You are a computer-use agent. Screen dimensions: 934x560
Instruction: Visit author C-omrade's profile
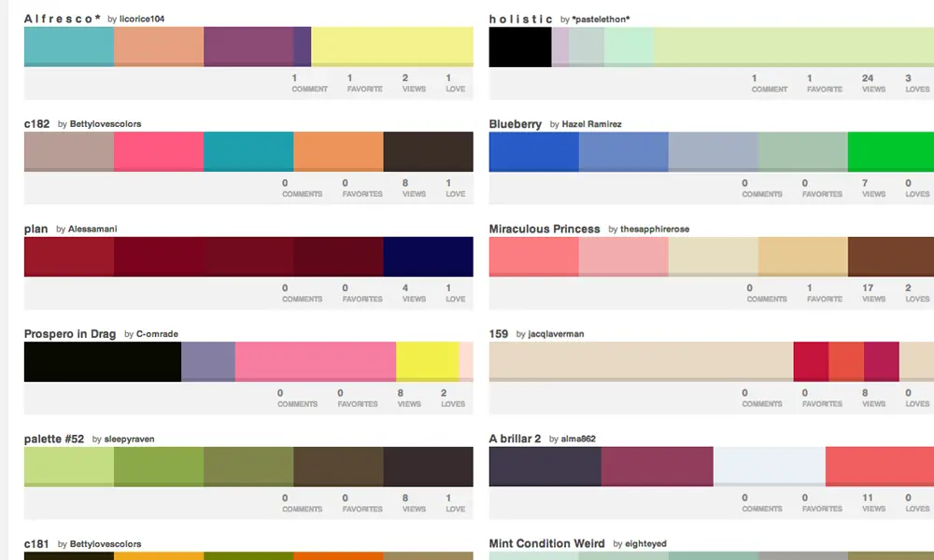(157, 334)
